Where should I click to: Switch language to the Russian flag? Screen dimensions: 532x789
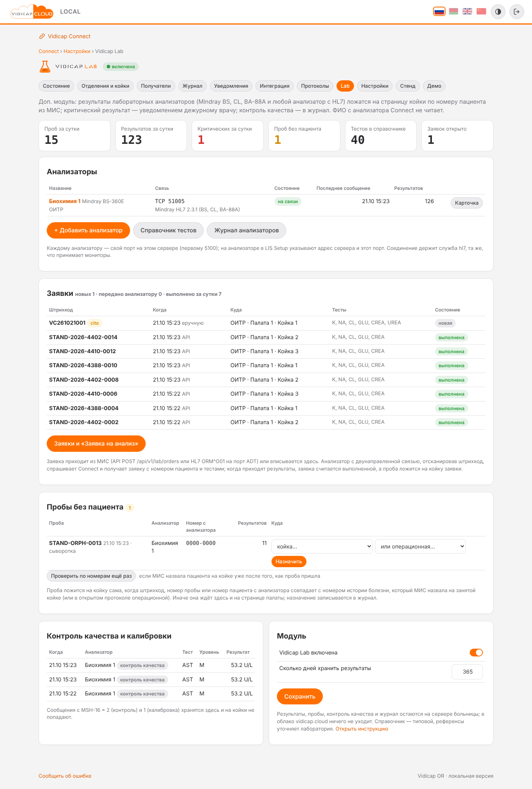coord(439,11)
